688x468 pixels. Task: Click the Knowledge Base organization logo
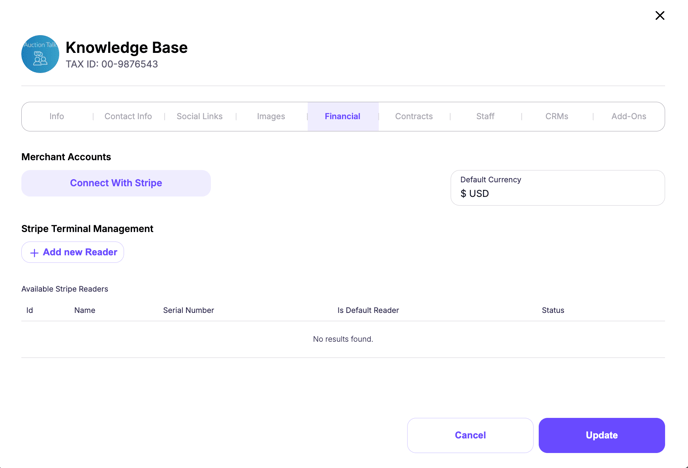pos(40,54)
